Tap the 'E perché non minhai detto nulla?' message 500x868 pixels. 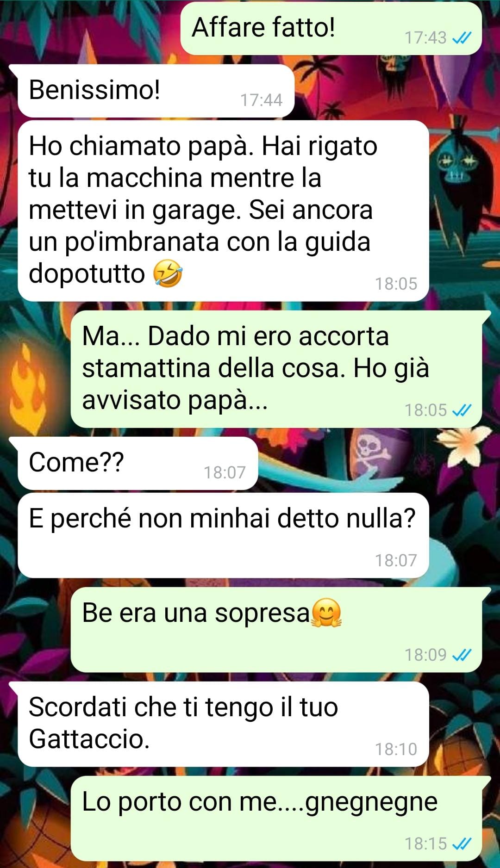pos(223,535)
